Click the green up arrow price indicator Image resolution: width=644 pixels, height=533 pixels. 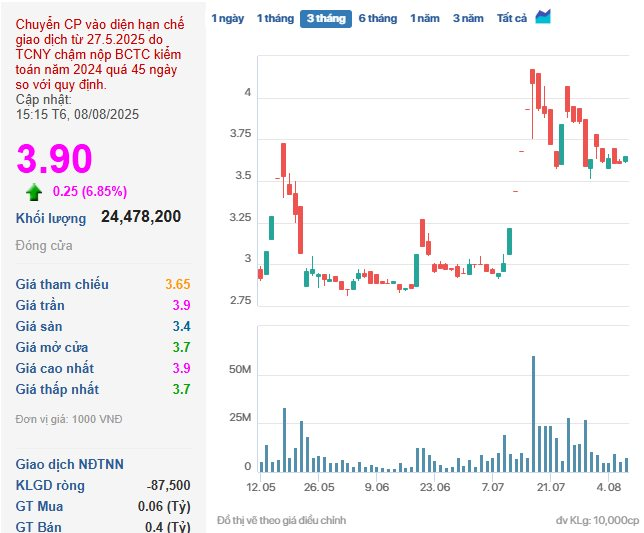click(x=34, y=192)
